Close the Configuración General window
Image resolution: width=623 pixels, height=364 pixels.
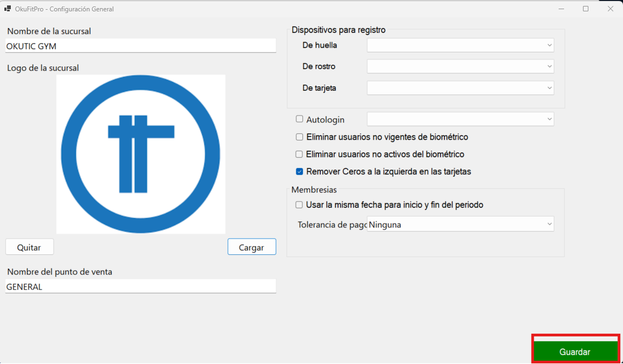[x=610, y=9]
